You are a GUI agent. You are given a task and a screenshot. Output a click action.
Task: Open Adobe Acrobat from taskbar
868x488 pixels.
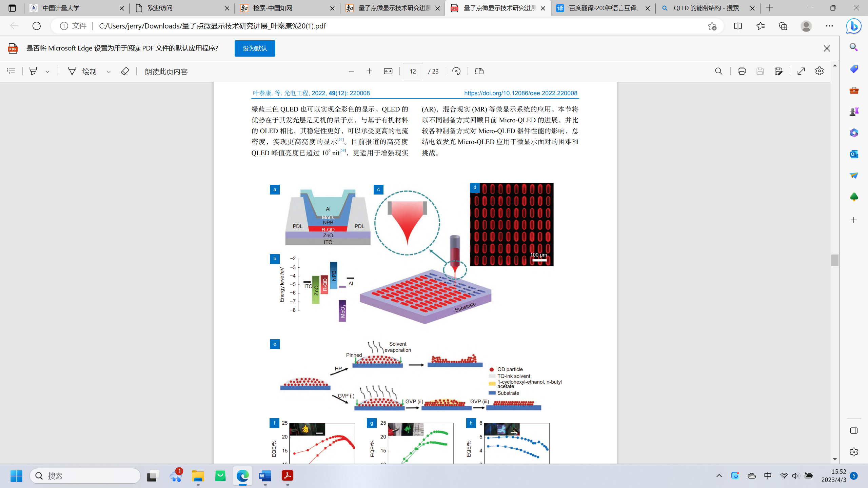coord(288,476)
